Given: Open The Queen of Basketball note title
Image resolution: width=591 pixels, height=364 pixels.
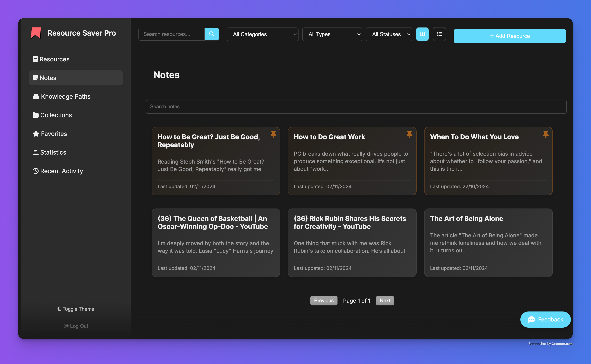Looking at the screenshot, I should coord(213,222).
